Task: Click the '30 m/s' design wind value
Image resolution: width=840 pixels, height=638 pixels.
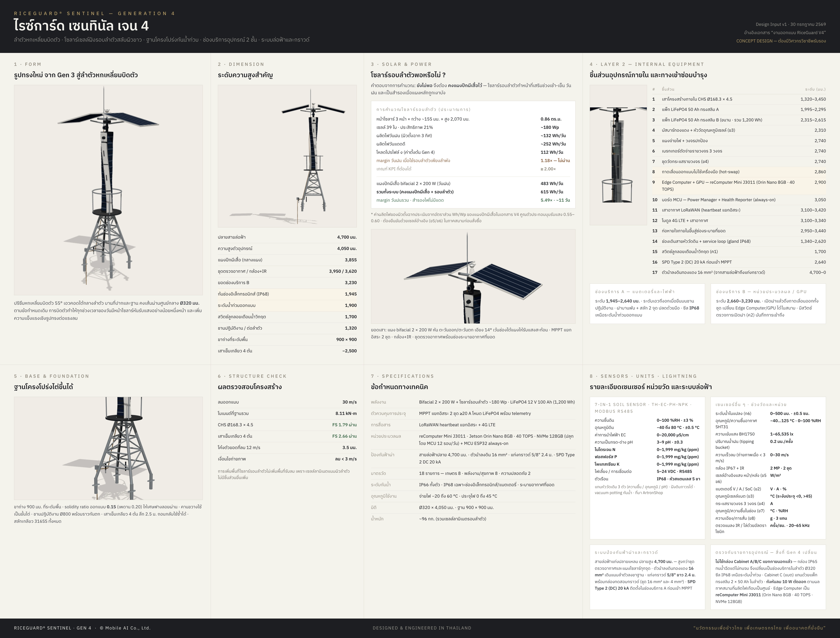Action: pyautogui.click(x=349, y=402)
